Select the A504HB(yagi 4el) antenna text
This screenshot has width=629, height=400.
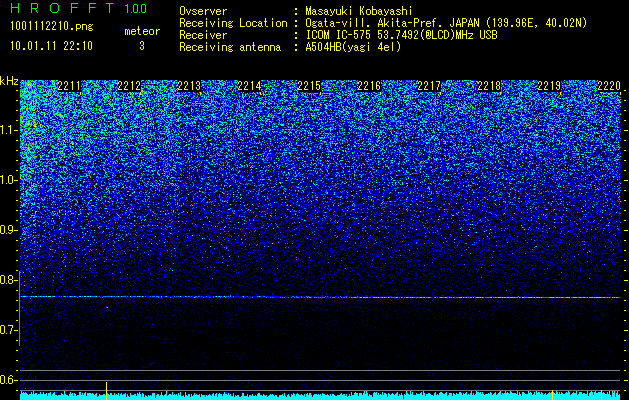[x=353, y=47]
